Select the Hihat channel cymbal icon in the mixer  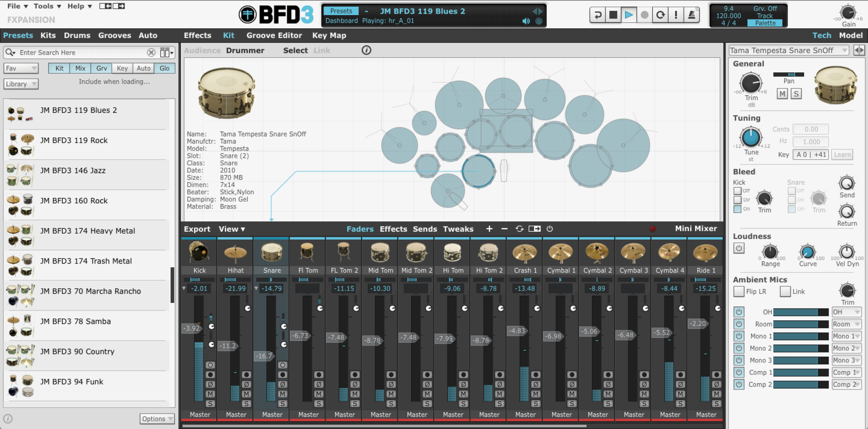[x=235, y=252]
